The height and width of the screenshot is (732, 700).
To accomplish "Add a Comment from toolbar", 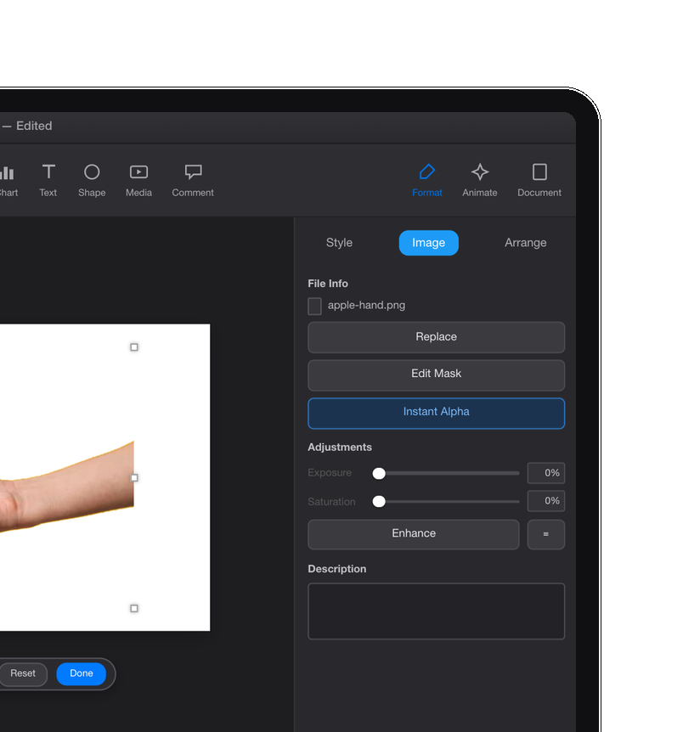I will point(193,180).
